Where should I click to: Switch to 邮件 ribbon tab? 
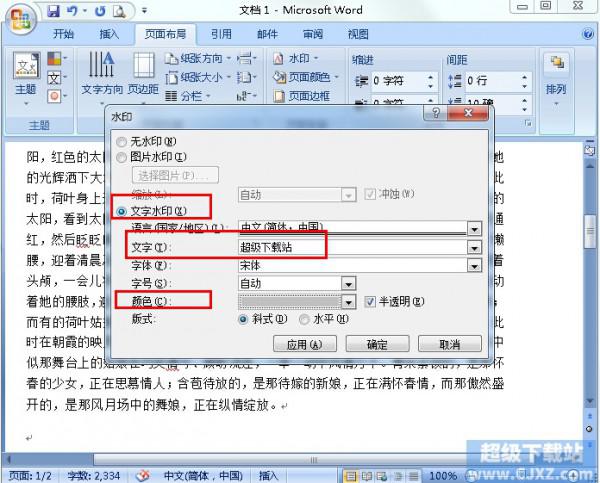point(267,34)
